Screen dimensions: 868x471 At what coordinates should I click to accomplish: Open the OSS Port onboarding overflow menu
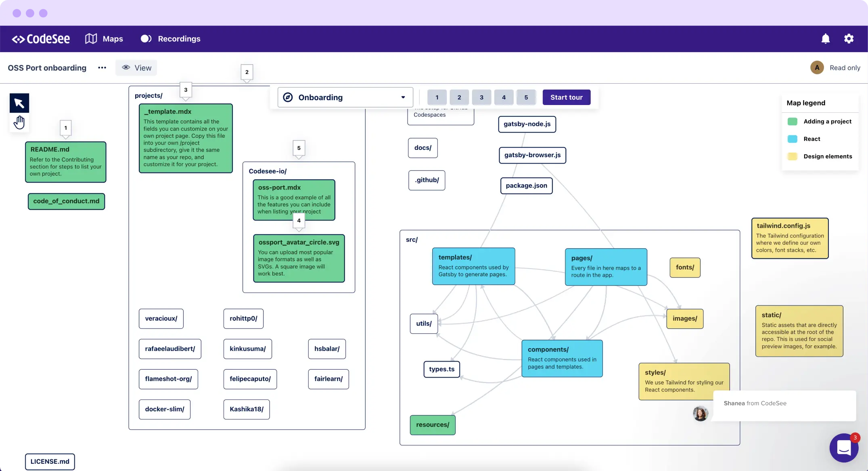(x=102, y=67)
